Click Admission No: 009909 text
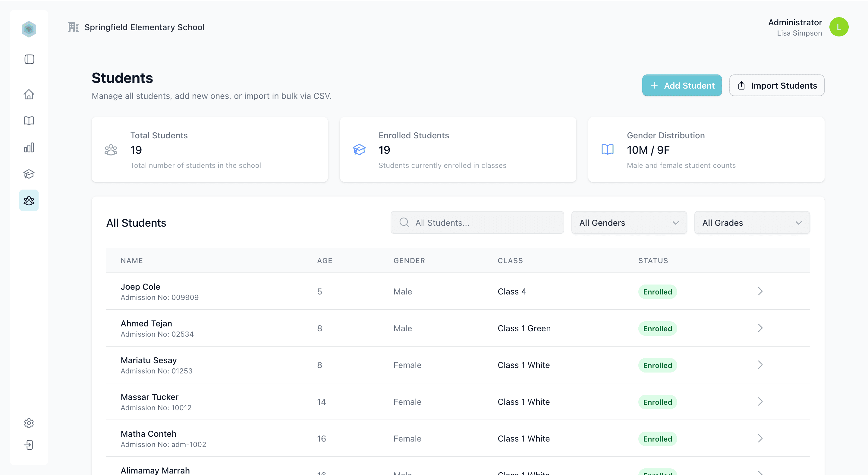 (x=159, y=297)
